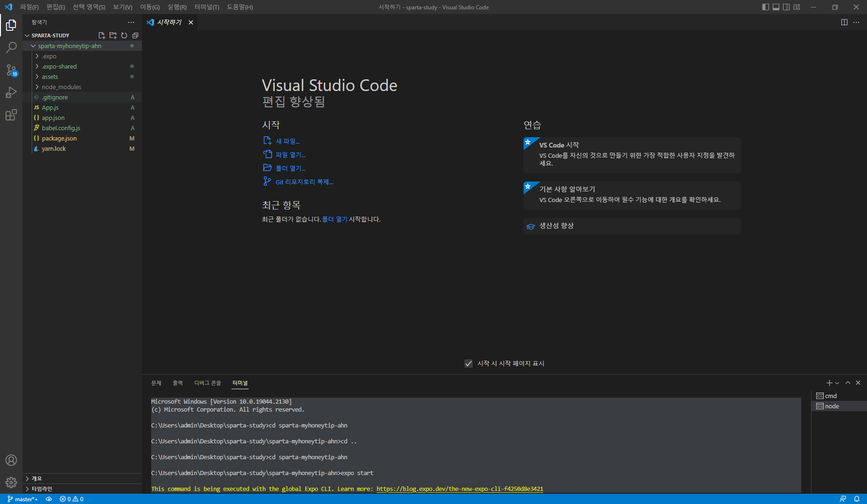
Task: Open the expo blog URL in terminal
Action: tap(460, 489)
